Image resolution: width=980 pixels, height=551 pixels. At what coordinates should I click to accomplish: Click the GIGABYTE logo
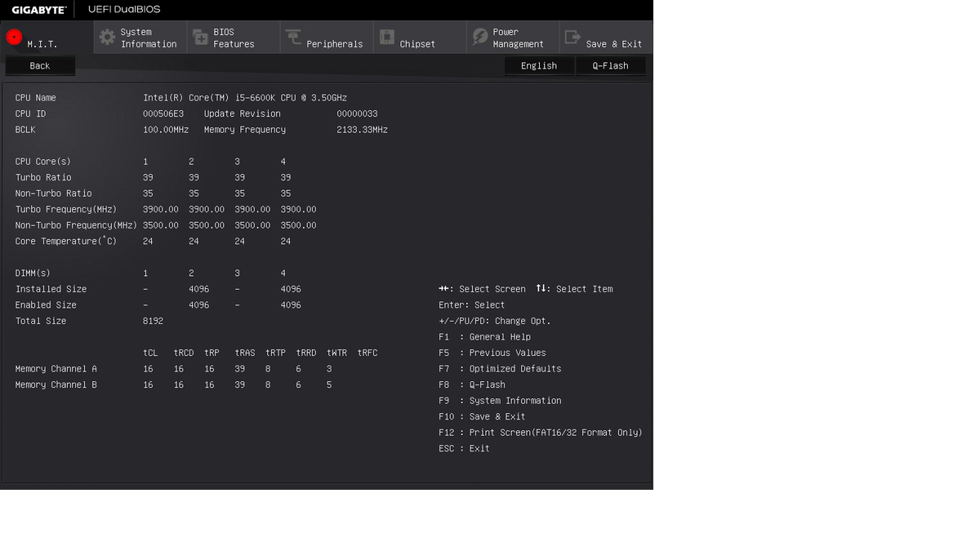coord(39,10)
